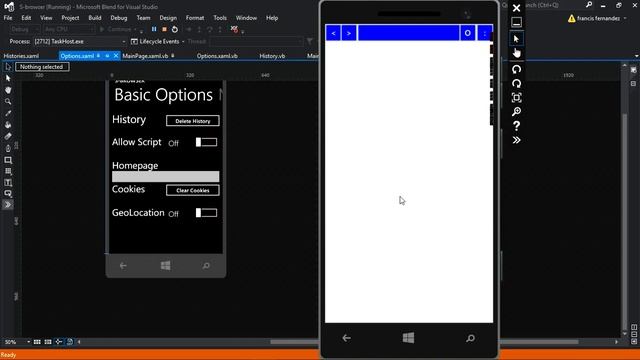Image resolution: width=640 pixels, height=360 pixels.
Task: Select the Paint Bucket tool
Action: pyautogui.click(x=8, y=125)
